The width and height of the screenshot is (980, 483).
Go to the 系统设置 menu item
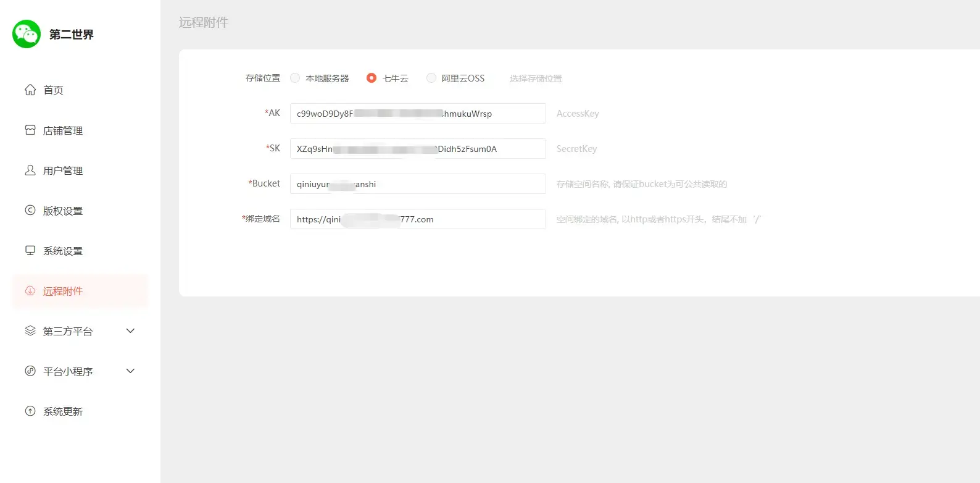point(63,251)
